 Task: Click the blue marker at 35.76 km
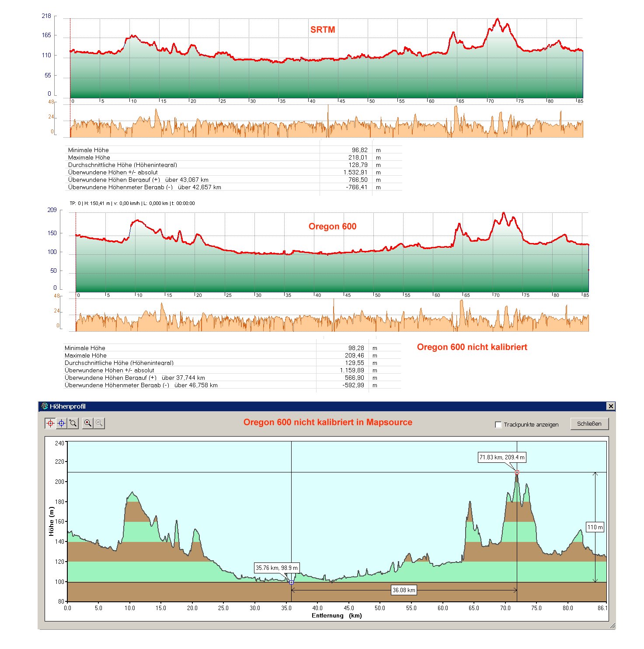coord(291,582)
